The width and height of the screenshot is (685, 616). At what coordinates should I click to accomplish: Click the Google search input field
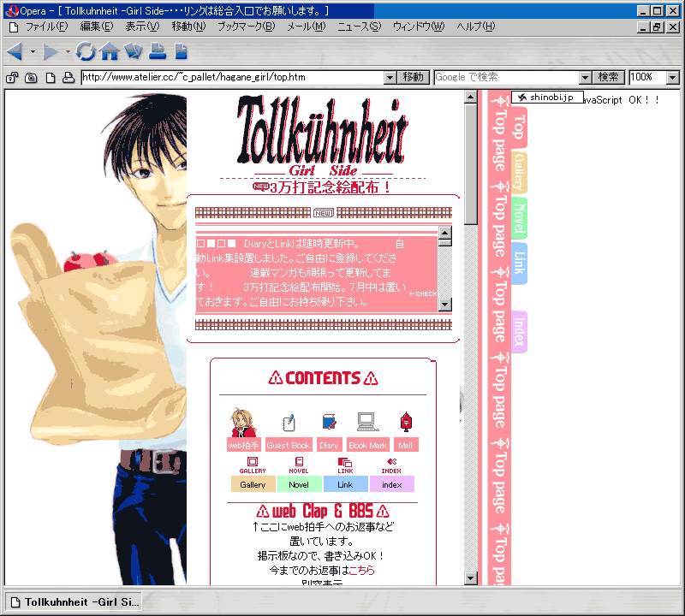pyautogui.click(x=507, y=77)
